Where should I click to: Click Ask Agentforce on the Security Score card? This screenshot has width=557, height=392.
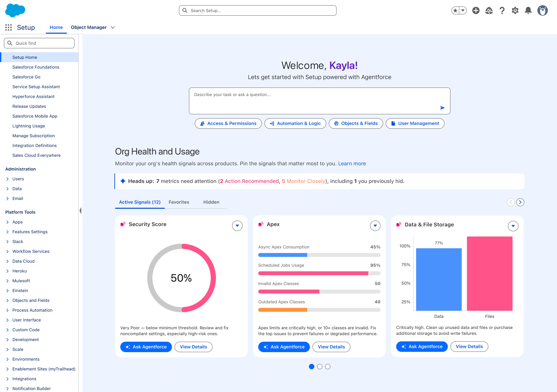(x=146, y=347)
